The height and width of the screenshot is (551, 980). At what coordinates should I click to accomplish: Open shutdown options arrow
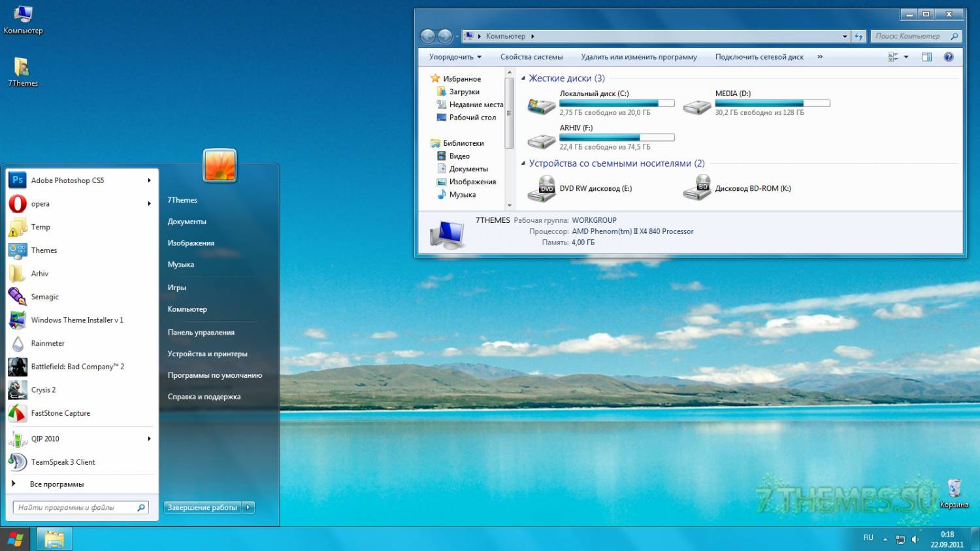[x=248, y=507]
